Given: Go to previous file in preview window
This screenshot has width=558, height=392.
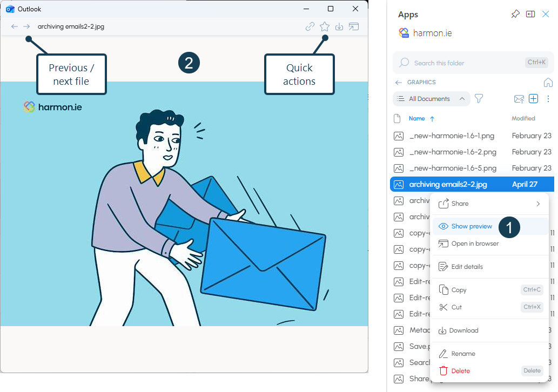Looking at the screenshot, I should point(14,26).
